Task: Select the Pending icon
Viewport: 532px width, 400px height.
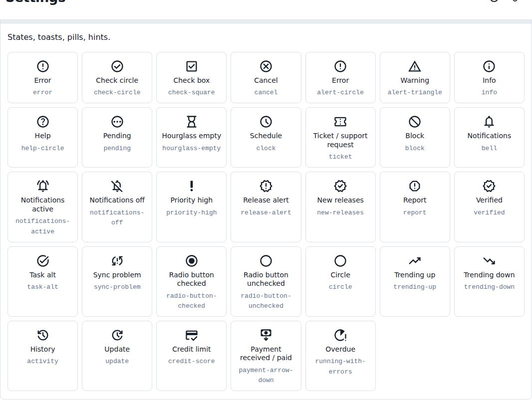Action: click(x=117, y=122)
